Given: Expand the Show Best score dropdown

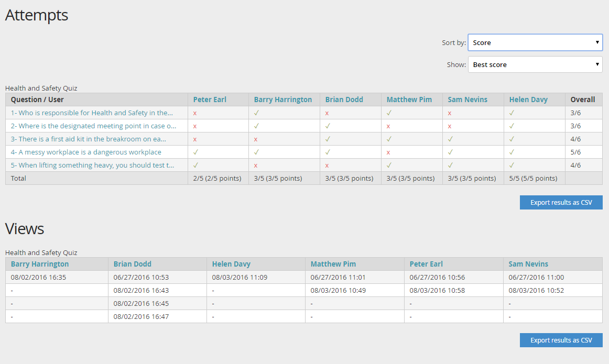Looking at the screenshot, I should [535, 65].
